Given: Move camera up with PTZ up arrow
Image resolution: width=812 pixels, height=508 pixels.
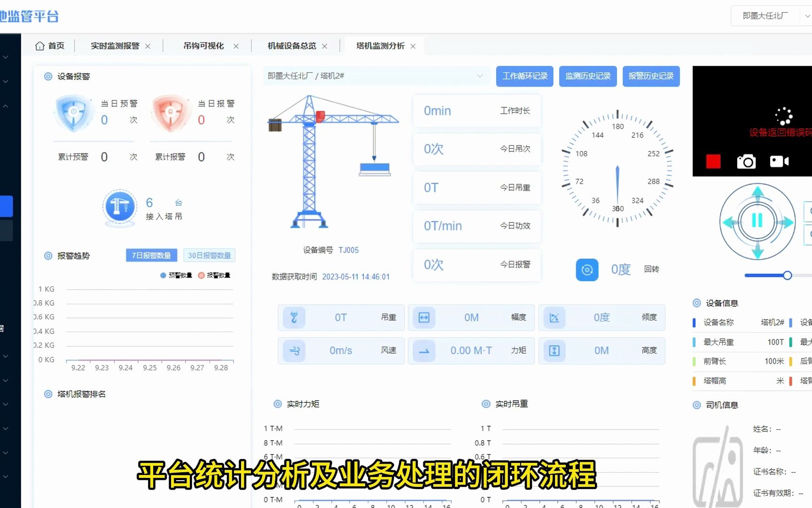Looking at the screenshot, I should click(757, 192).
